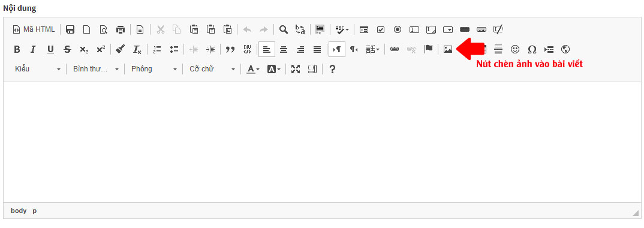This screenshot has height=228, width=644.
Task: Click the About editor question mark
Action: 332,69
